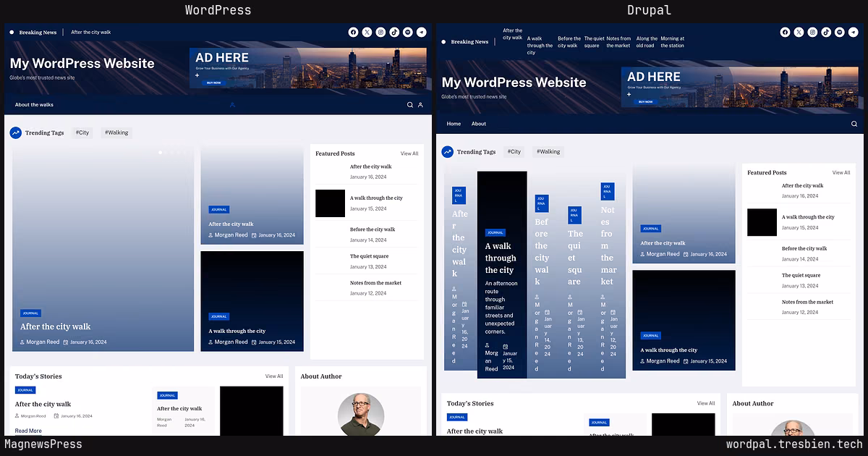This screenshot has height=456, width=868.
Task: Click 'January 16, 2024' in WordPress Featured Posts
Action: [368, 177]
